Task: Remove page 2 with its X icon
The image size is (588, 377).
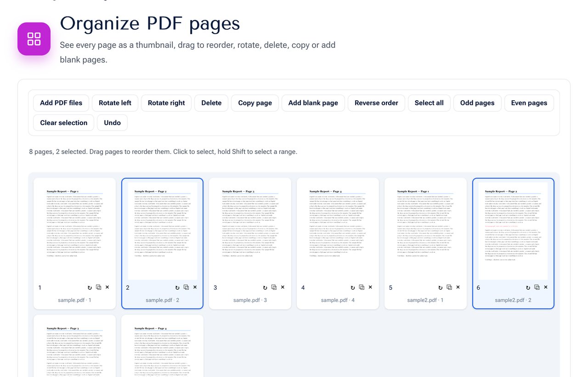Action: click(195, 287)
